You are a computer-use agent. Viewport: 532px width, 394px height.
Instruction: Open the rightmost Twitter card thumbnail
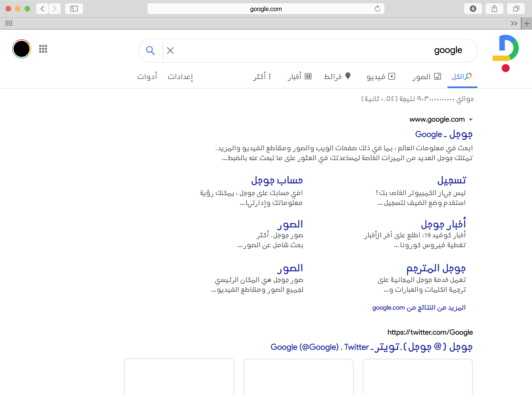(x=418, y=376)
